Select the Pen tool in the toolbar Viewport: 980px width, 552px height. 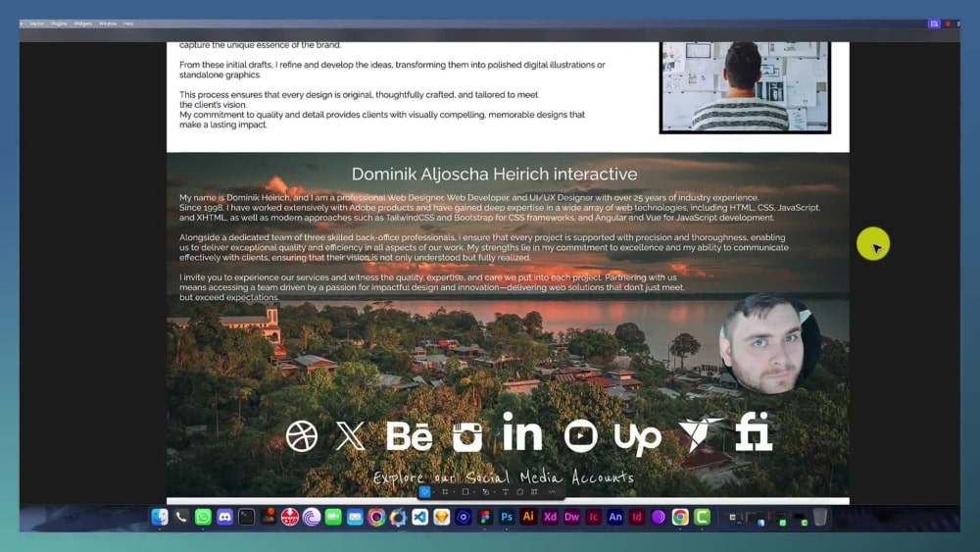coord(486,492)
